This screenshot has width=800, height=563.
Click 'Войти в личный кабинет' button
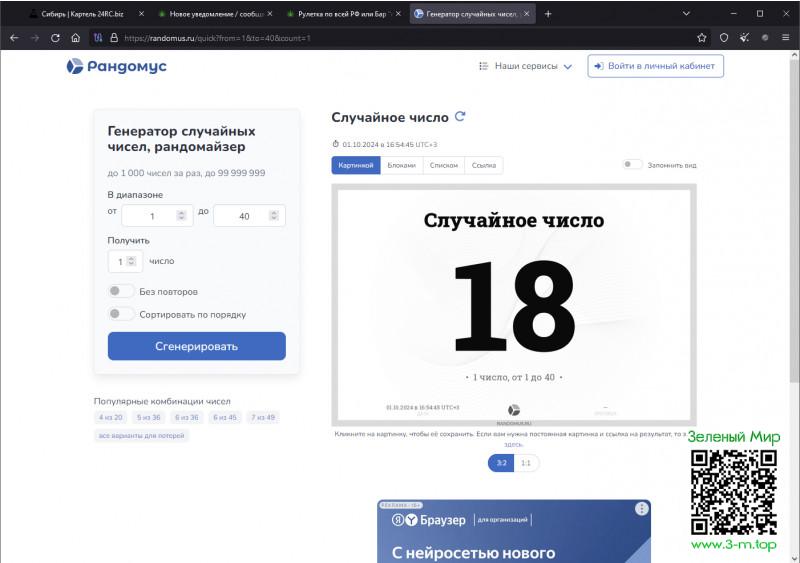655,66
